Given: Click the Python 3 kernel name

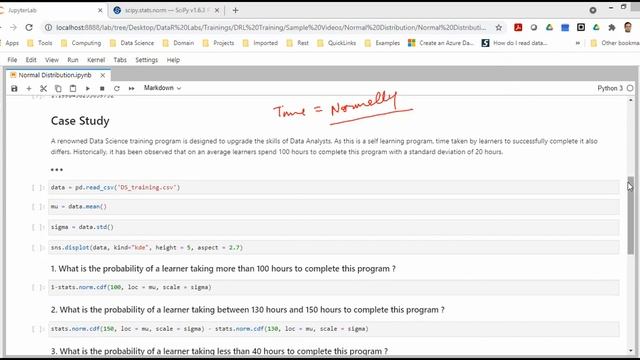Looking at the screenshot, I should (x=610, y=88).
